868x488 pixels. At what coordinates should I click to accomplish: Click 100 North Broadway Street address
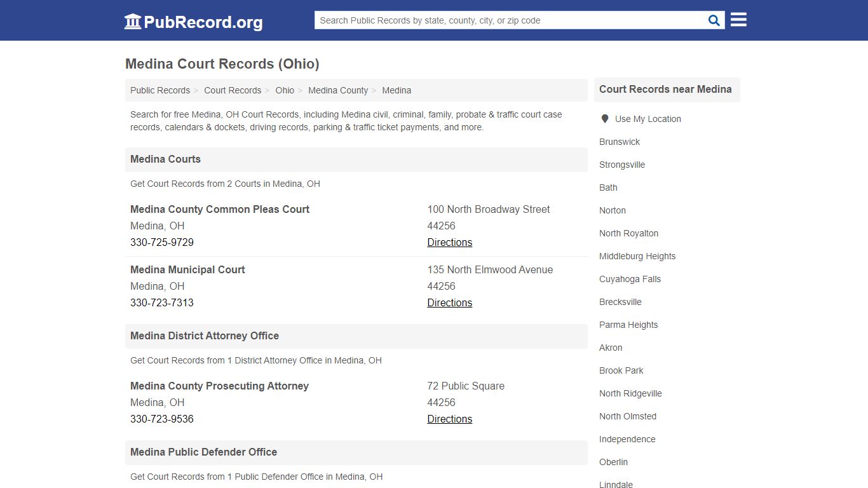coord(489,209)
